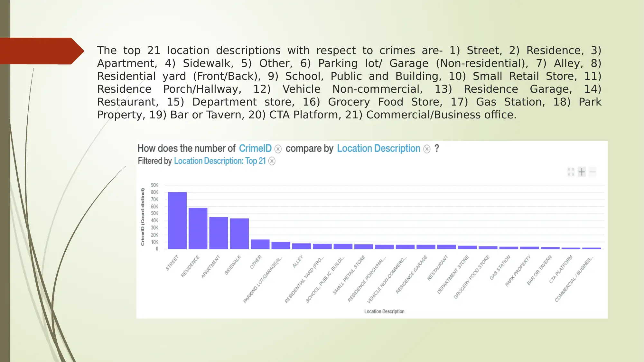Click the GROCERY FOOD STORE axis label

pos(471,277)
